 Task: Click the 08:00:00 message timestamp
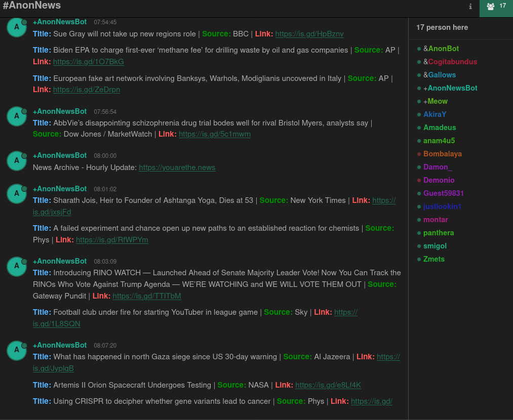105,156
